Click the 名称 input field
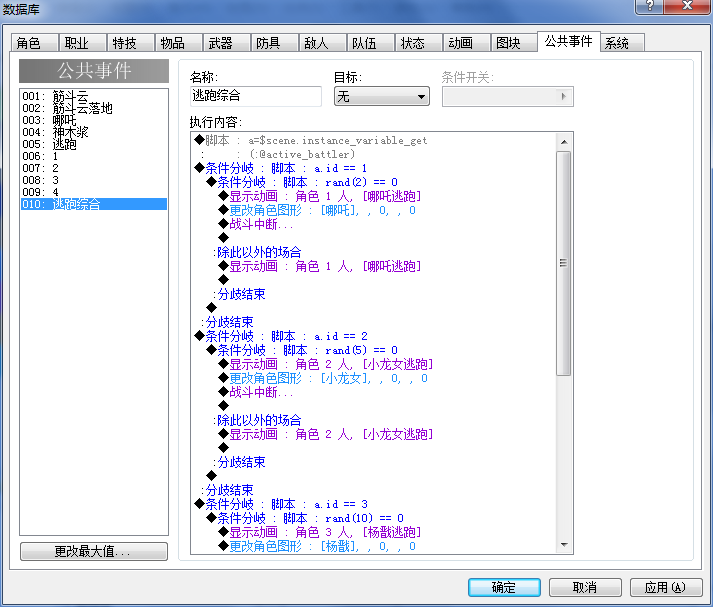 point(256,96)
